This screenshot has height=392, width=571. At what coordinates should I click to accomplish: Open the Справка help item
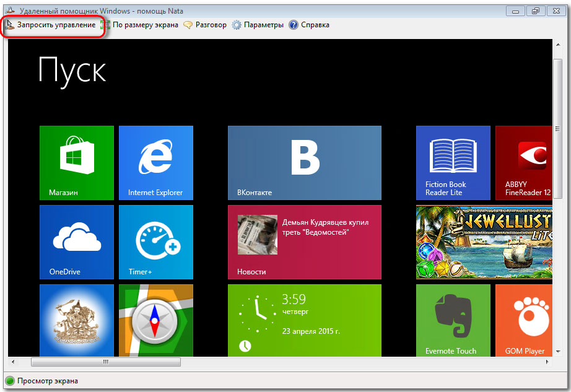309,25
